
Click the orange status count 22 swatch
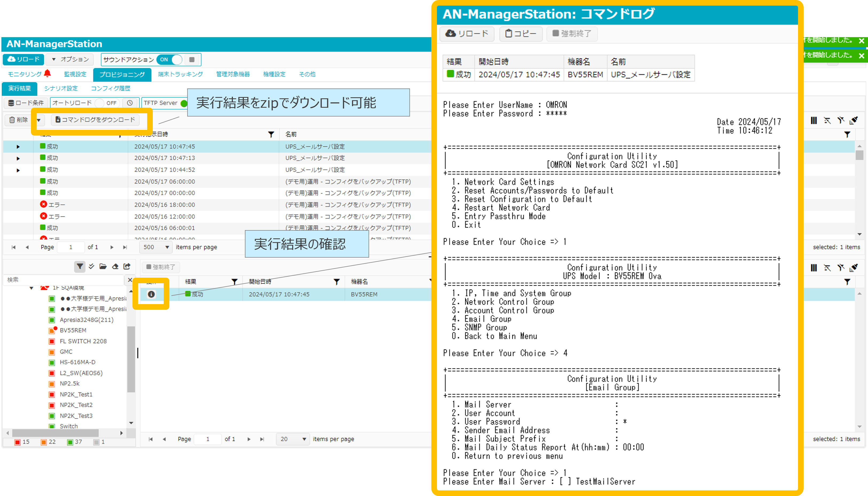[x=44, y=442]
